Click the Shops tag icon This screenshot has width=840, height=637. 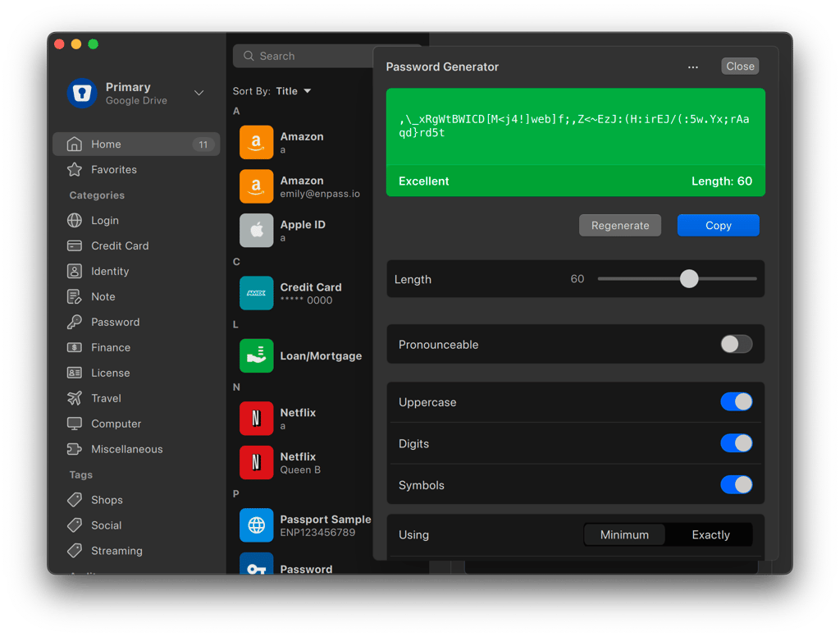[75, 500]
